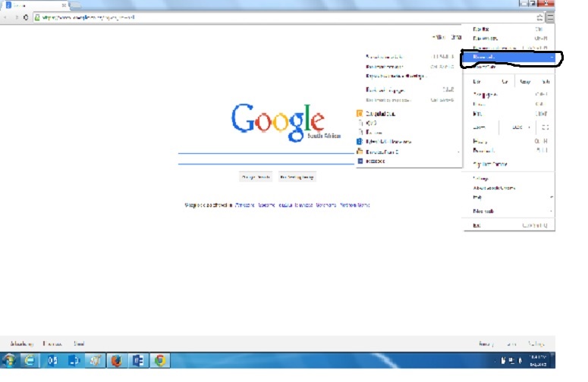588x382 pixels.
Task: Focus the address bar URL field
Action: coord(287,17)
